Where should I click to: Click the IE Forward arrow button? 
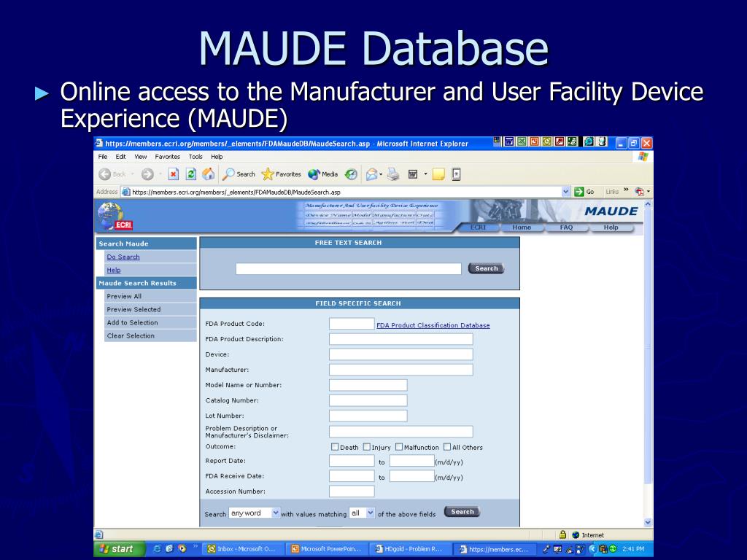[x=147, y=174]
